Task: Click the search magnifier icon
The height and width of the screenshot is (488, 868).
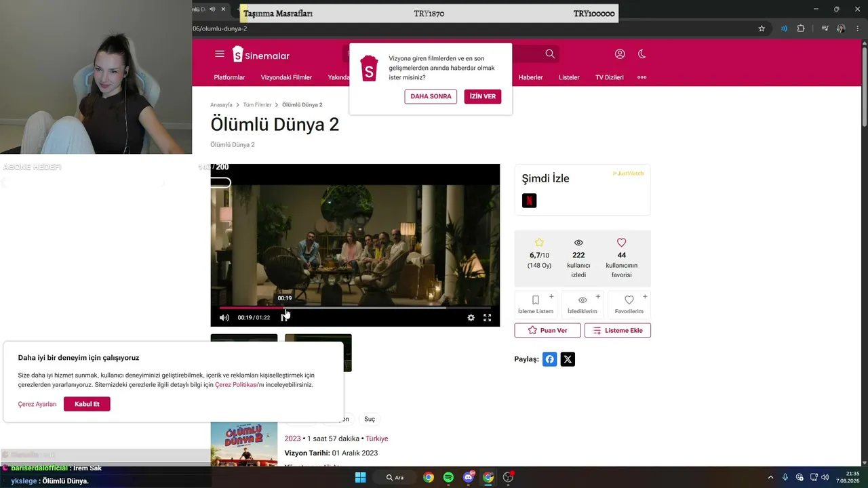Action: click(550, 54)
